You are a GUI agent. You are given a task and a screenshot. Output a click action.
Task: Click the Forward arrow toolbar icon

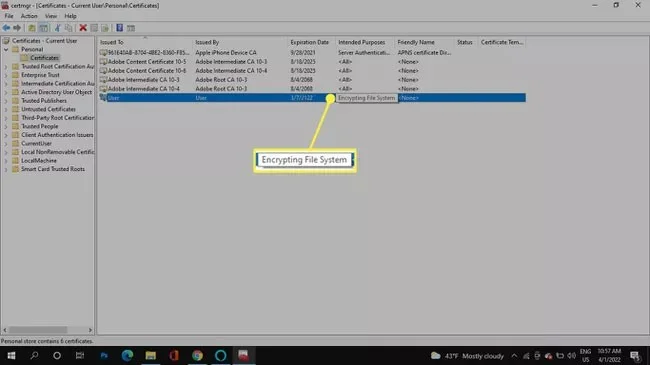click(17, 28)
